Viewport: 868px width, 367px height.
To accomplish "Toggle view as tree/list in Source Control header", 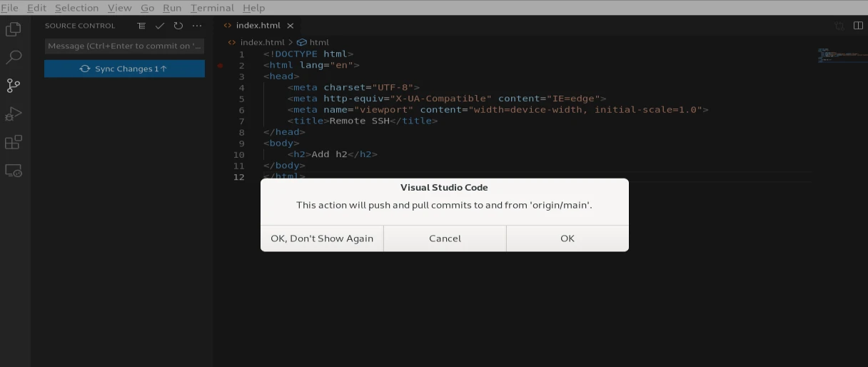I will tap(141, 26).
